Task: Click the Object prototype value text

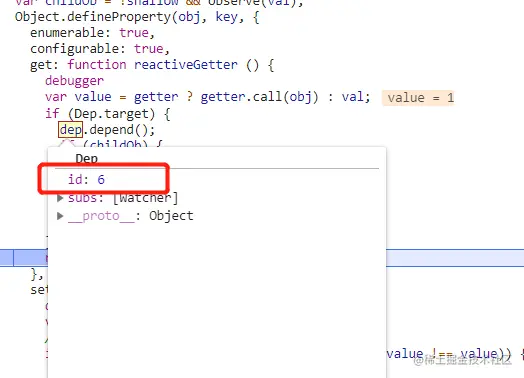Action: (171, 216)
